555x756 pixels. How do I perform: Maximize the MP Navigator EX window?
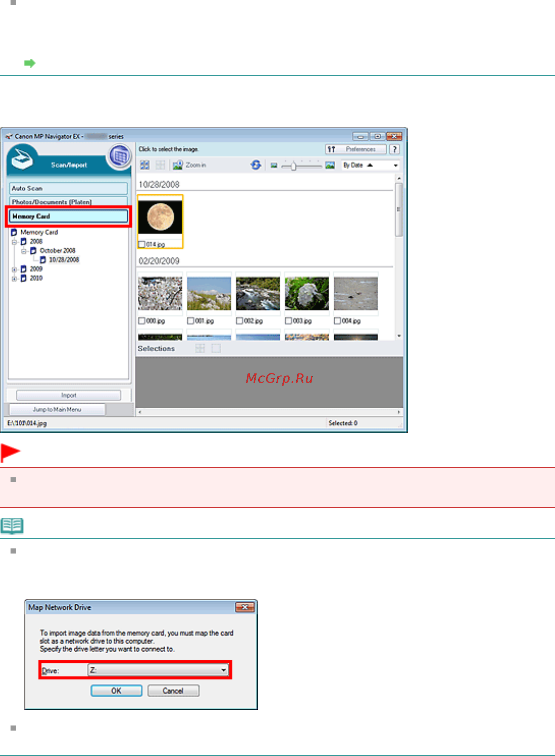pos(377,136)
